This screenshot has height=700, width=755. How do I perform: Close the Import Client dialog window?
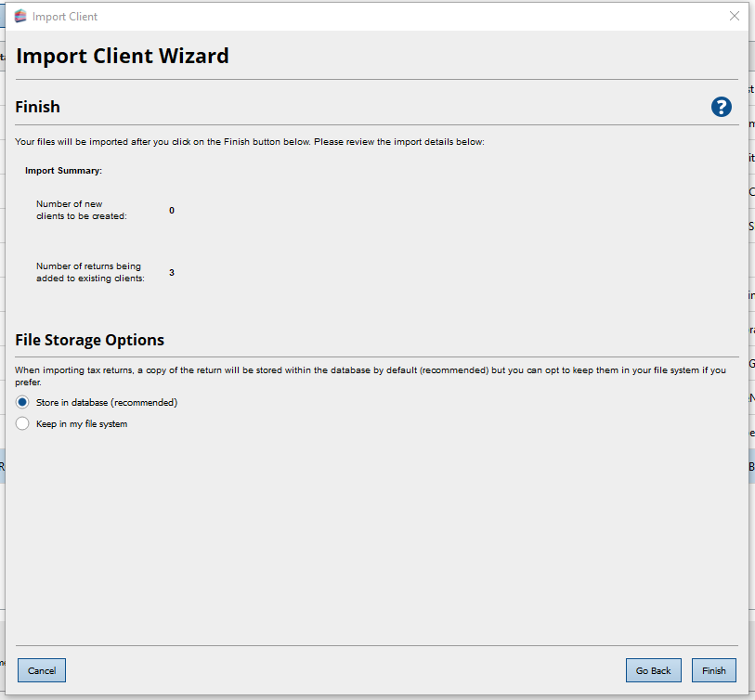coord(734,16)
